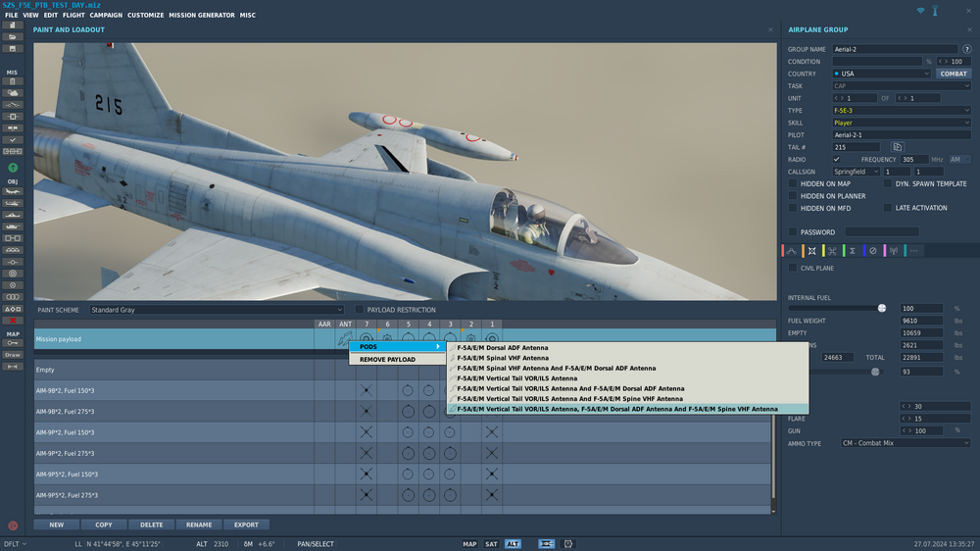Image resolution: width=980 pixels, height=551 pixels.
Task: Enable HIDDEN ON MAP checkbox
Action: (x=793, y=184)
